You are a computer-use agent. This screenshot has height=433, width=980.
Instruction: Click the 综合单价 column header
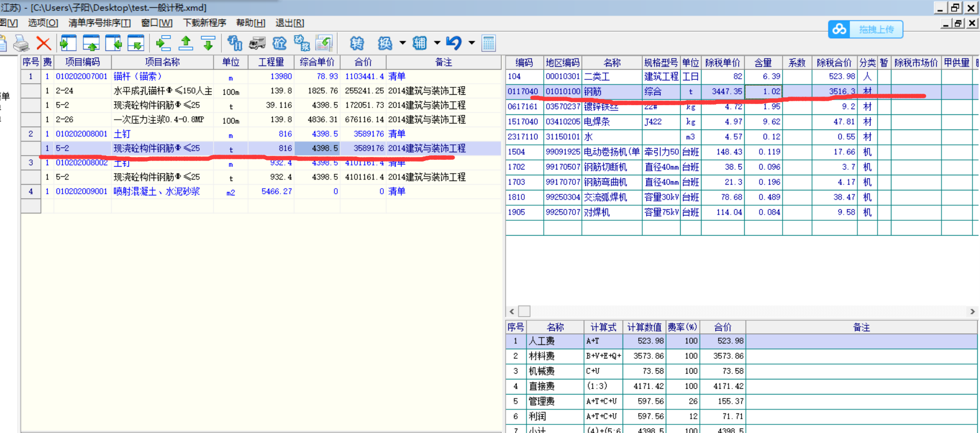(x=317, y=62)
